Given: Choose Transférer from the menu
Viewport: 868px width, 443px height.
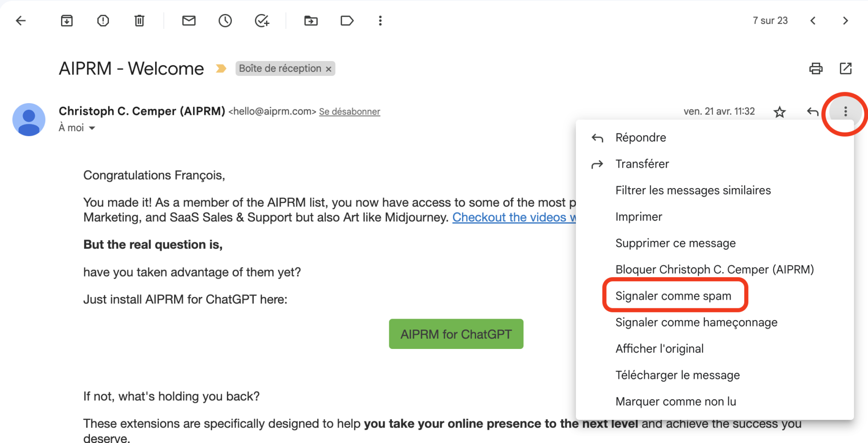Looking at the screenshot, I should pyautogui.click(x=715, y=164).
